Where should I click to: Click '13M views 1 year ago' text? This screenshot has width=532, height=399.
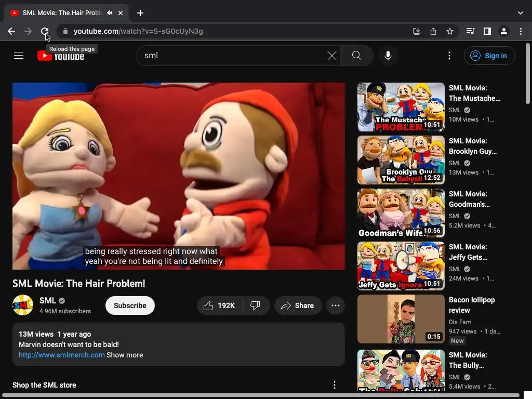pyautogui.click(x=55, y=334)
